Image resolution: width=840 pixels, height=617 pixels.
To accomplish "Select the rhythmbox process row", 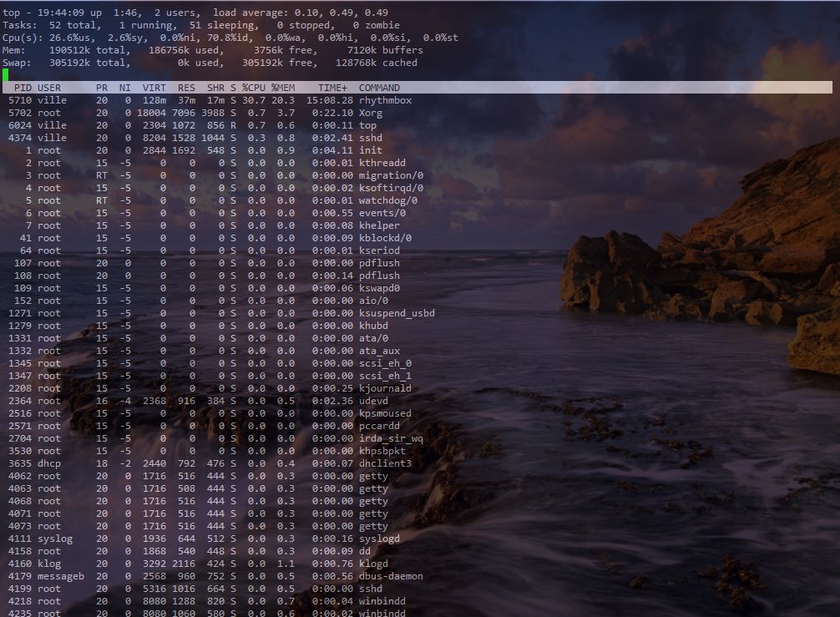I will pos(385,100).
